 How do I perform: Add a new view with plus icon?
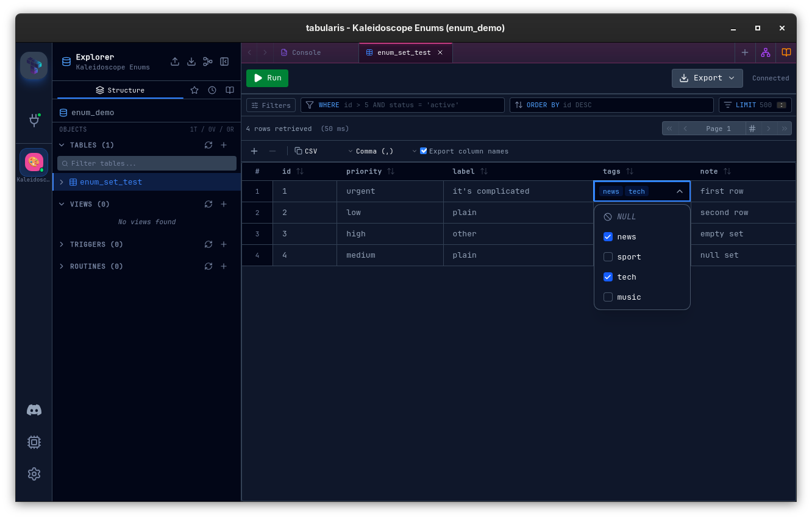(x=224, y=204)
